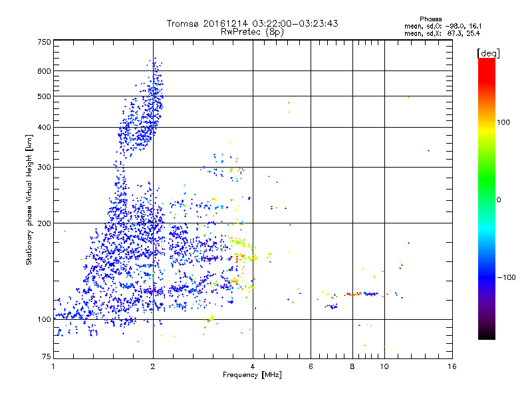Click the 'Frequency [MHz]' axis label

[252, 375]
